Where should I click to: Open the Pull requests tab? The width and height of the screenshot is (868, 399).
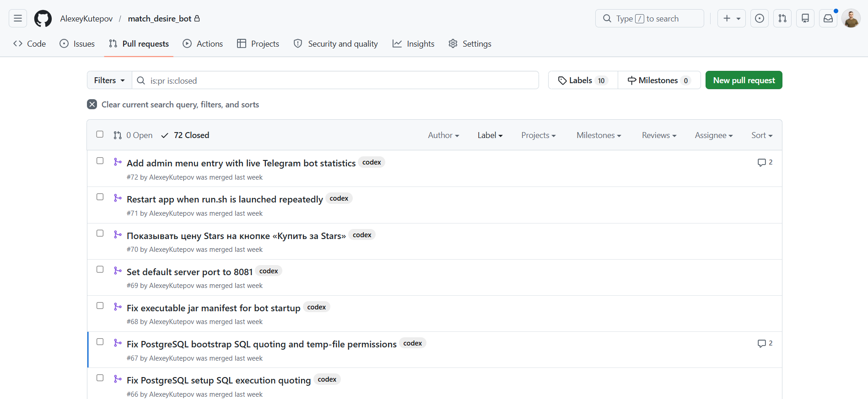click(139, 43)
